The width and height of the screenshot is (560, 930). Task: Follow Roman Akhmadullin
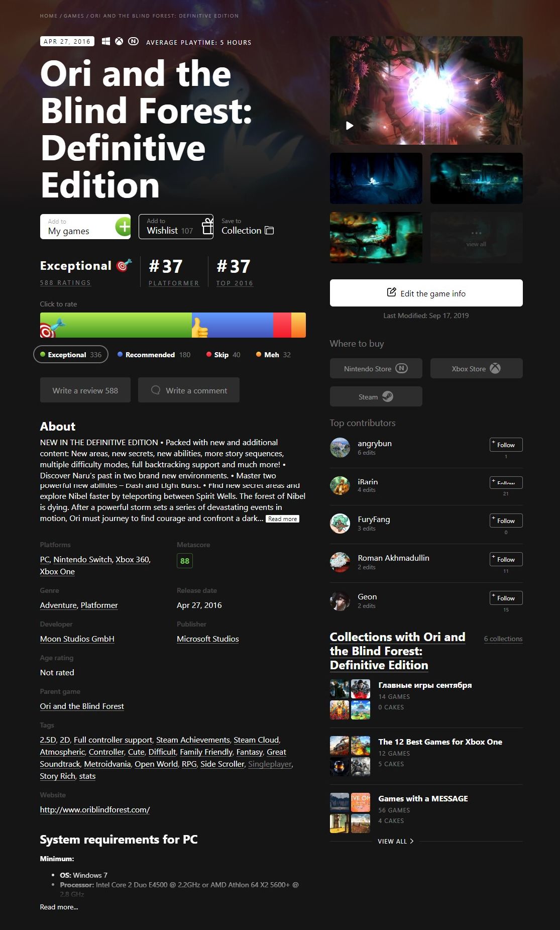(506, 559)
